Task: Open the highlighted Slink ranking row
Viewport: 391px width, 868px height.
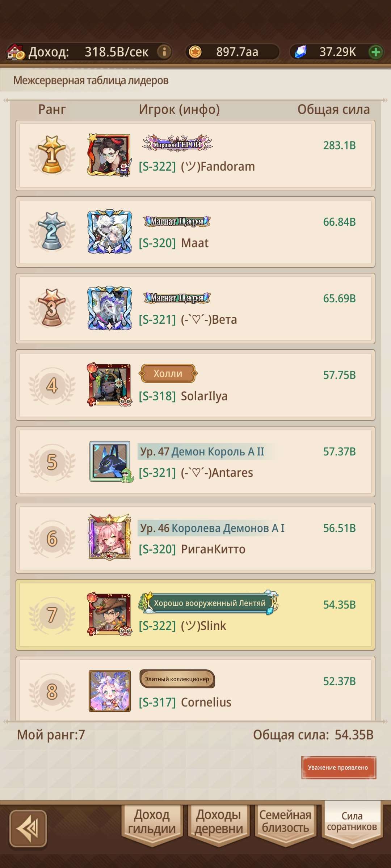Action: 195,615
